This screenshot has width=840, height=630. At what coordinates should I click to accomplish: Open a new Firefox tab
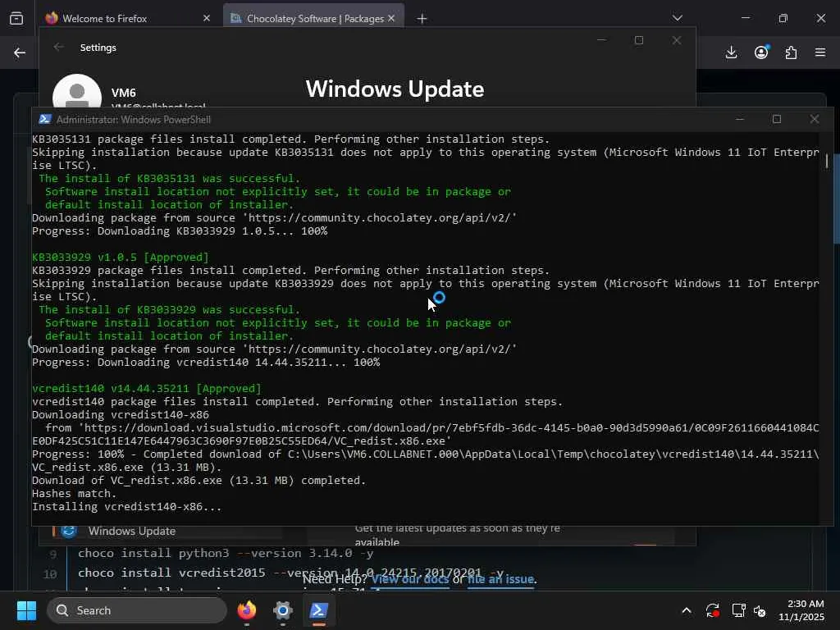point(422,19)
